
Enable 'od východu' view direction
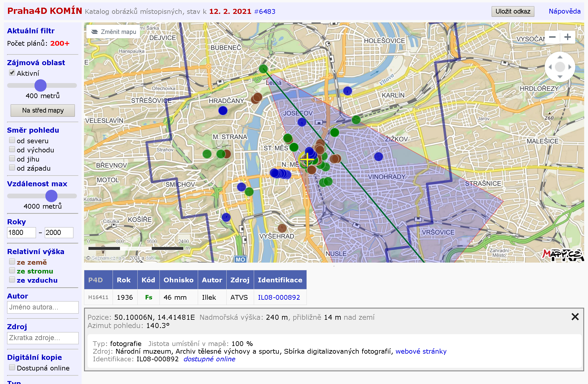point(12,149)
